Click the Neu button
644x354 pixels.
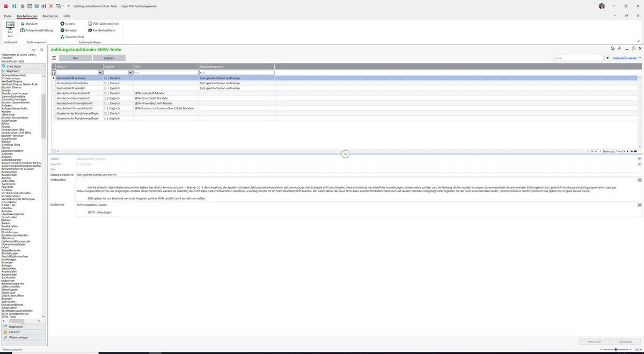coord(75,58)
